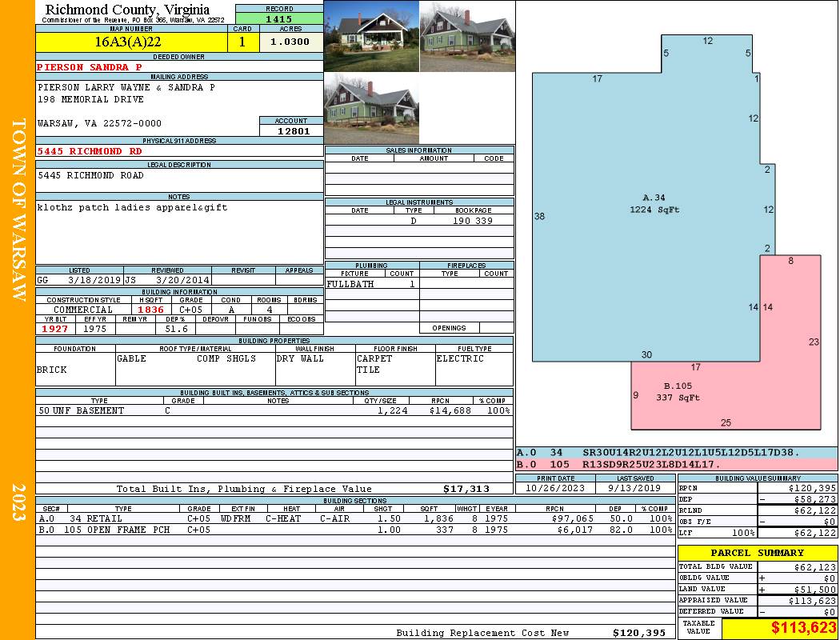Select the last saved date 9/13/2019
840x640 pixels.
(x=634, y=489)
